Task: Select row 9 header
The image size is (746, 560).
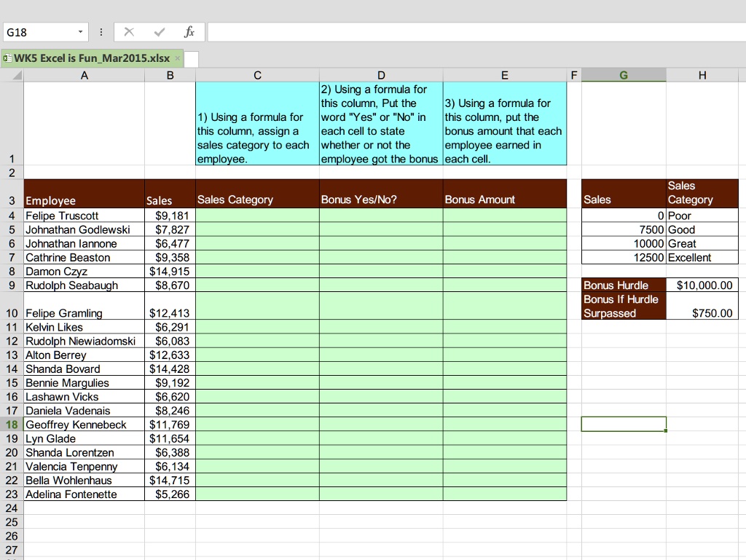Action: (x=11, y=285)
